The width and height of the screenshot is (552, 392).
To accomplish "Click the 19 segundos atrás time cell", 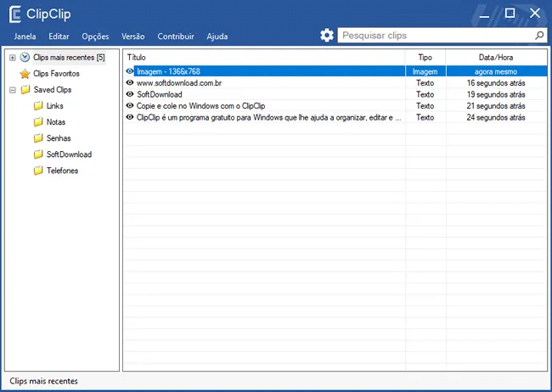I will [496, 94].
